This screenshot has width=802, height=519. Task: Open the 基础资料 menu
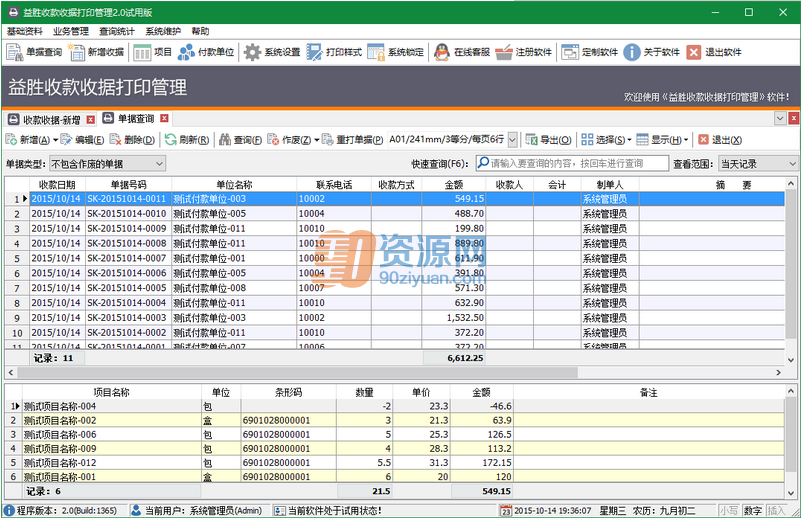coord(25,31)
